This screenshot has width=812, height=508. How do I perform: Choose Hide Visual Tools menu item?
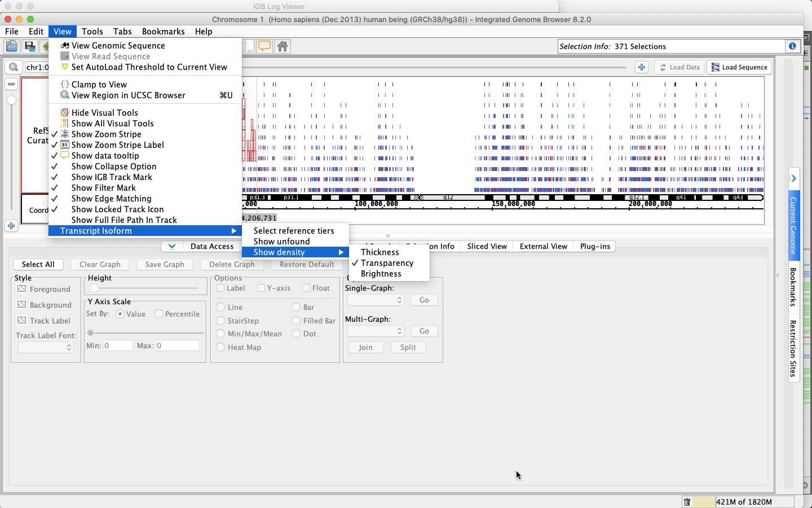pos(104,113)
